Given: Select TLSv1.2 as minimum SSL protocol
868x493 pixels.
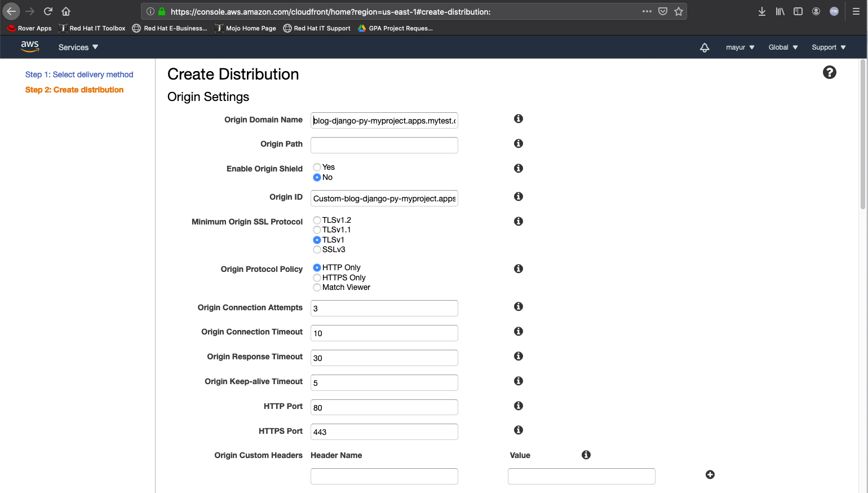Looking at the screenshot, I should coord(317,221).
